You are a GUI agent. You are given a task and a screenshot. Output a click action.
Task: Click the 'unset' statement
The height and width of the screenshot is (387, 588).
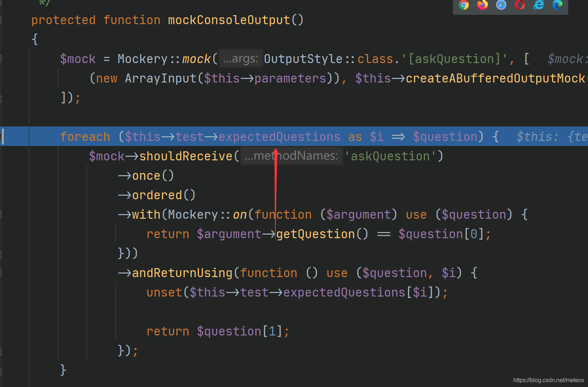[x=164, y=293]
